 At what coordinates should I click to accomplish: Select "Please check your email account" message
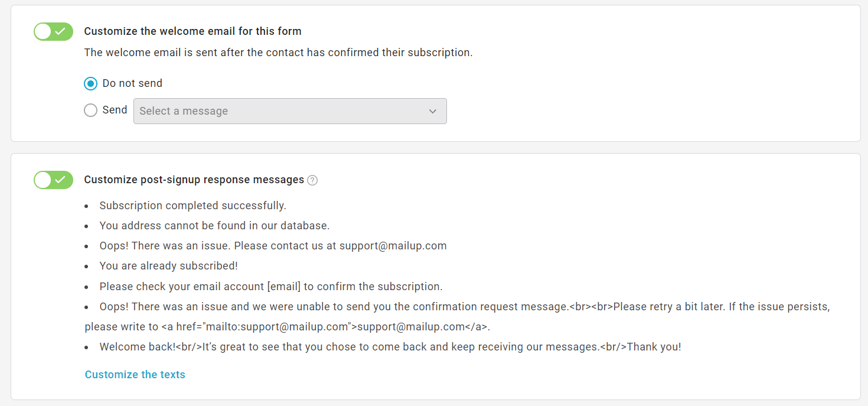click(x=270, y=287)
